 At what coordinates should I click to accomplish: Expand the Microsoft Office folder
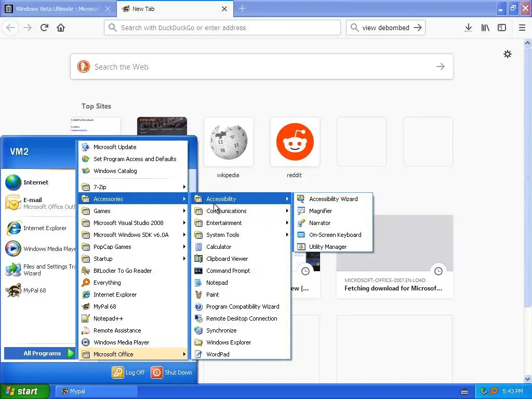[134, 354]
